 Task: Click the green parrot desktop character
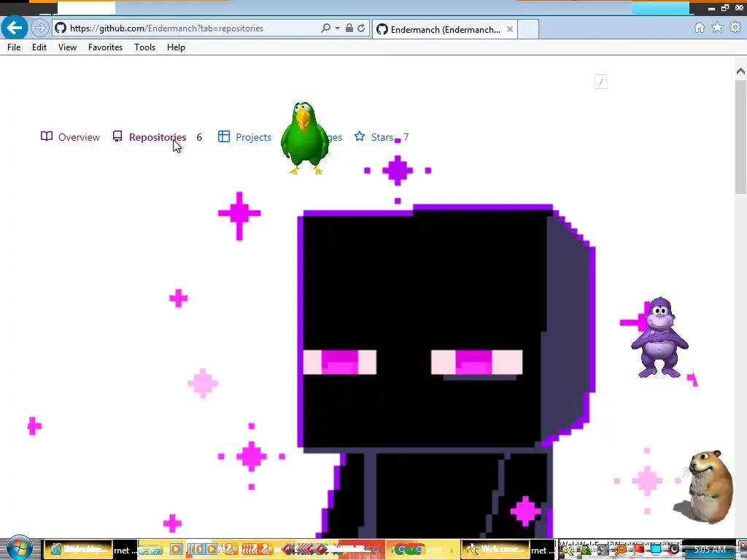point(304,138)
